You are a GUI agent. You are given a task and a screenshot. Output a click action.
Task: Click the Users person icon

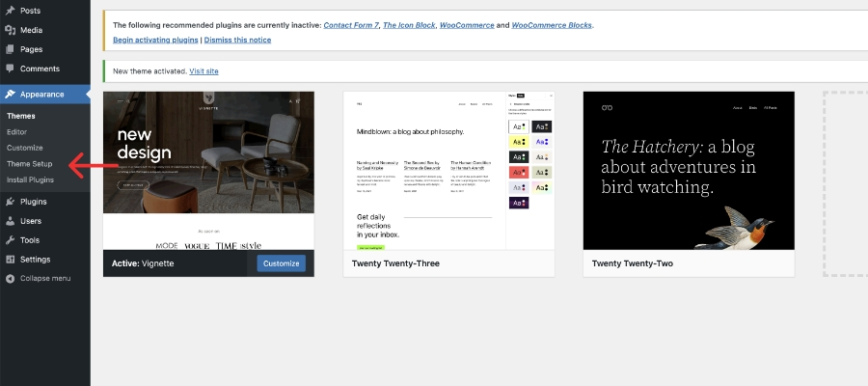pyautogui.click(x=10, y=221)
